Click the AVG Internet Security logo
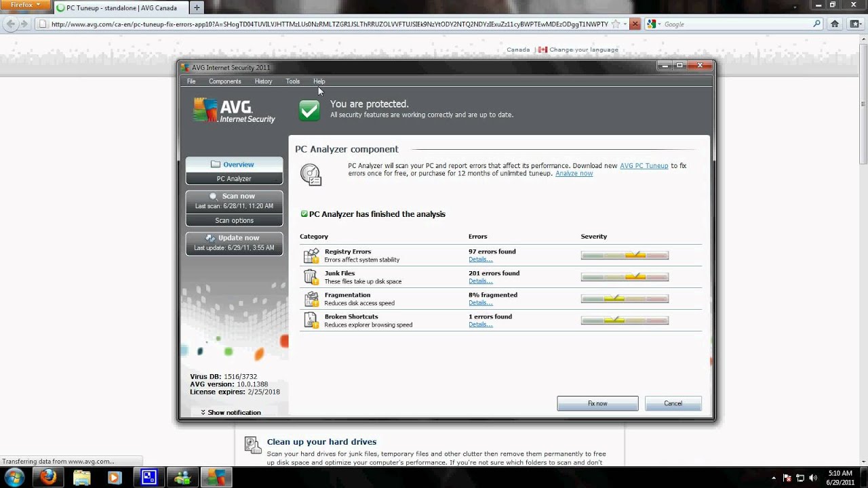Viewport: 868px width, 488px height. [234, 110]
